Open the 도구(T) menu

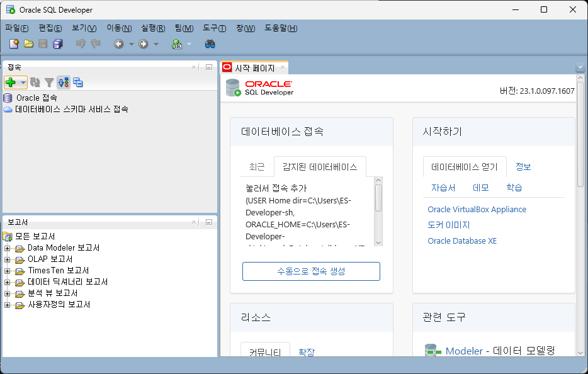tap(215, 28)
